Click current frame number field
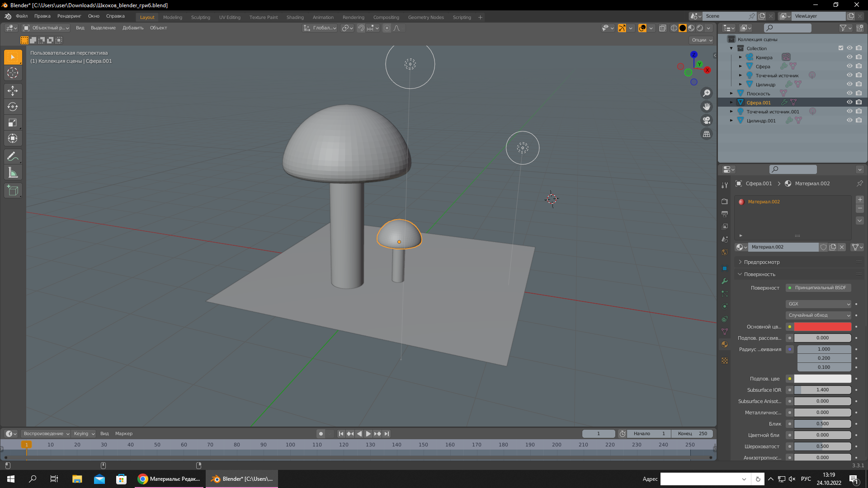 (599, 434)
